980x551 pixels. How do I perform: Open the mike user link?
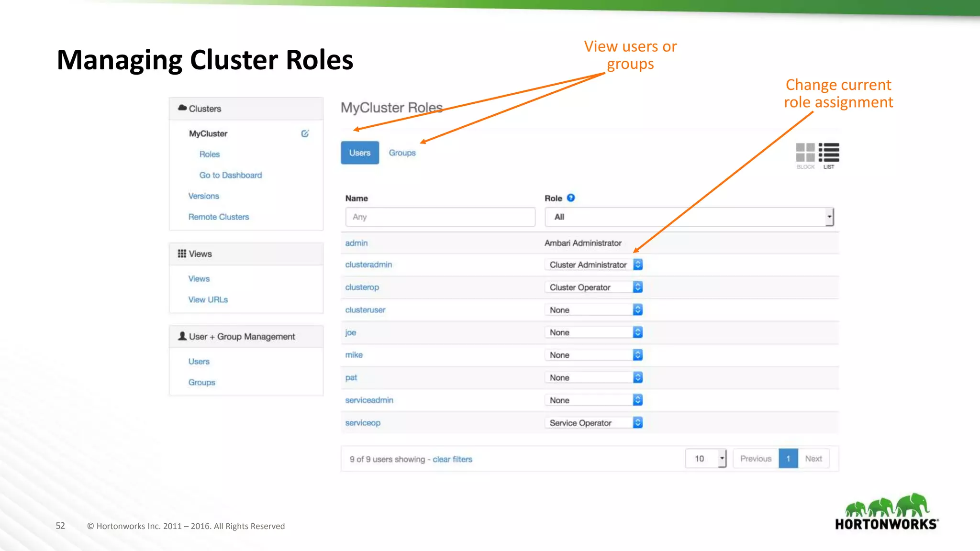point(354,355)
